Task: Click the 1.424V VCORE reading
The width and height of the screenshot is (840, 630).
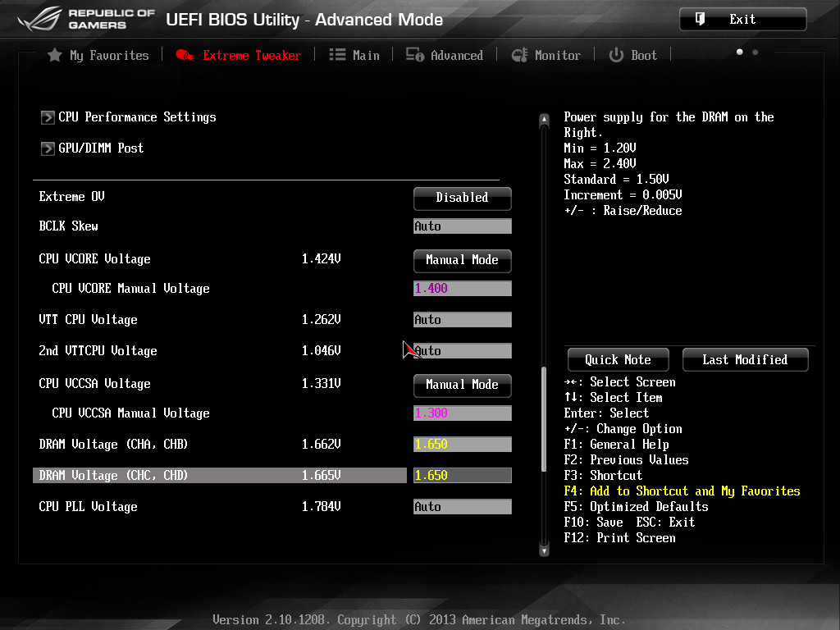Action: click(x=322, y=259)
